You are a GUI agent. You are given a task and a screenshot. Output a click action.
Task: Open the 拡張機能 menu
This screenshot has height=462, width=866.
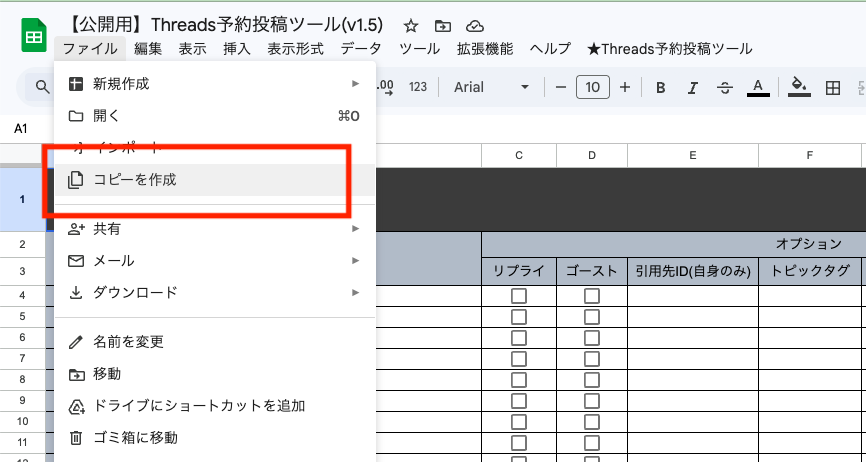point(484,49)
